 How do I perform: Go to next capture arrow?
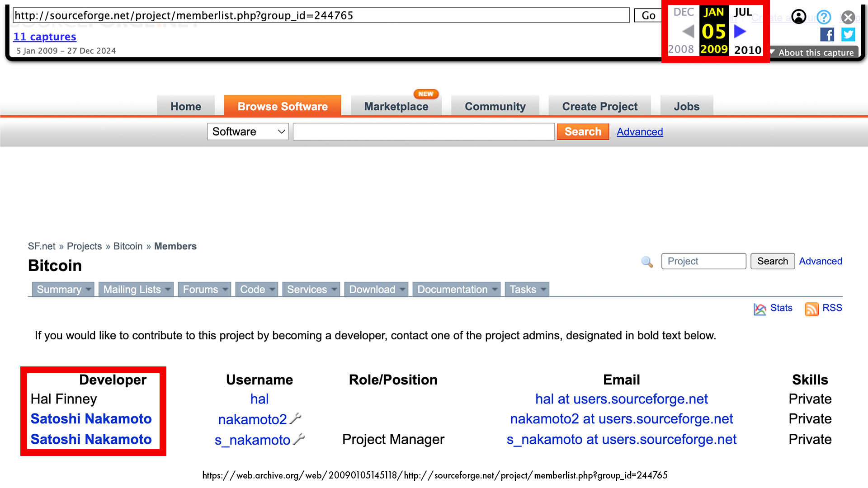740,32
